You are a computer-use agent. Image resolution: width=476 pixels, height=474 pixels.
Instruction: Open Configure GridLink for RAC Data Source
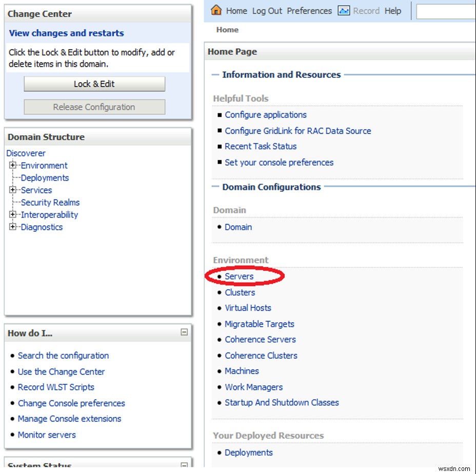click(x=298, y=131)
